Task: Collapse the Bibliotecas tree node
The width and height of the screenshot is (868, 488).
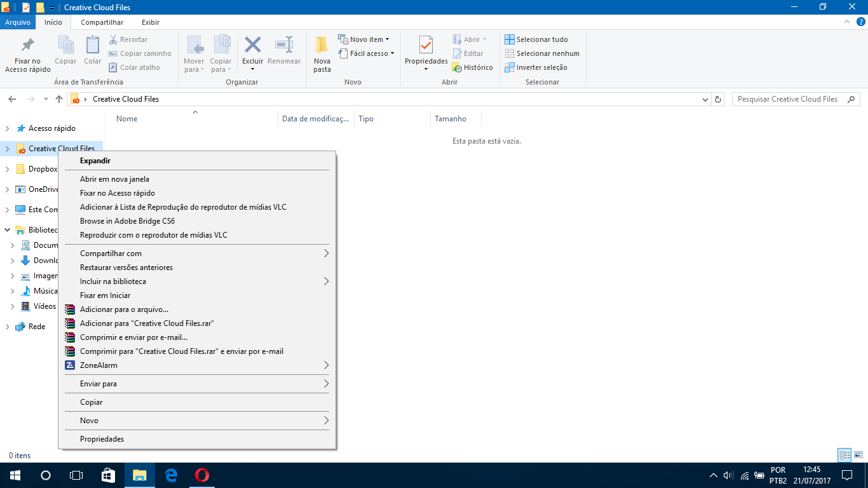Action: coord(7,230)
